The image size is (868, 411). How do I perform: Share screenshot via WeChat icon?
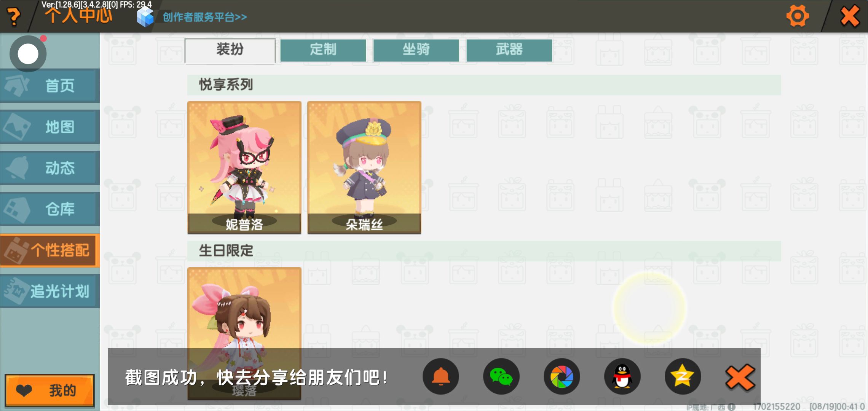pyautogui.click(x=501, y=376)
